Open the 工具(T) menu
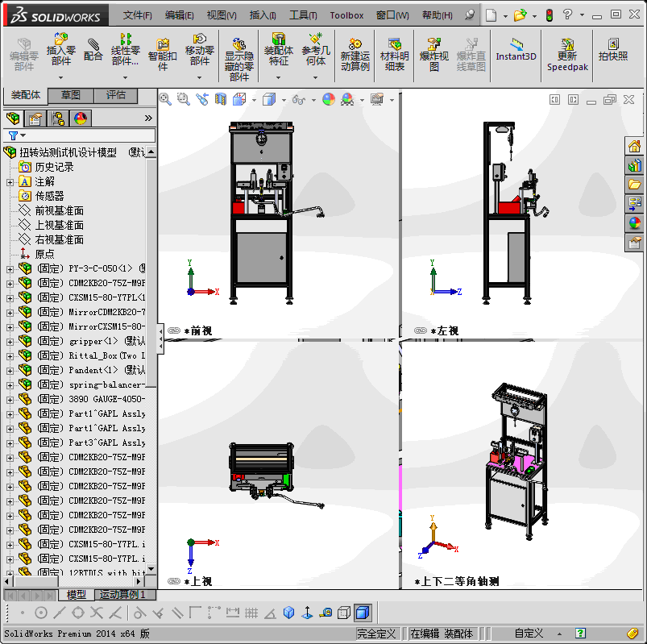This screenshot has width=647, height=644. point(303,15)
